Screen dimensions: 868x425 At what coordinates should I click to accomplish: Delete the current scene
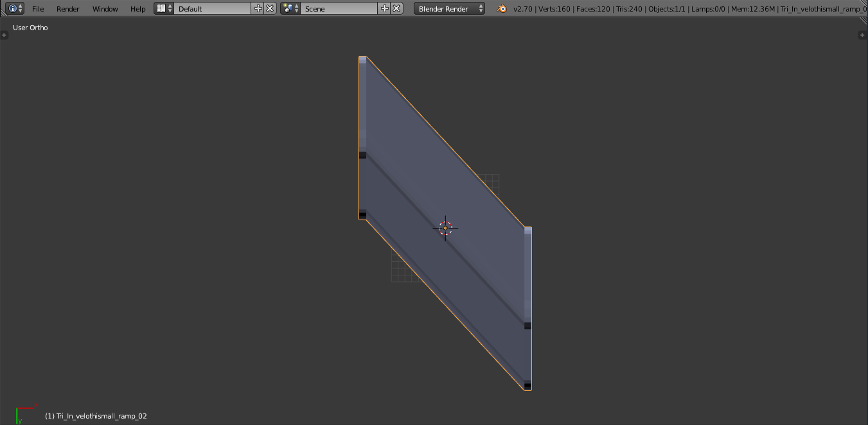coord(397,8)
